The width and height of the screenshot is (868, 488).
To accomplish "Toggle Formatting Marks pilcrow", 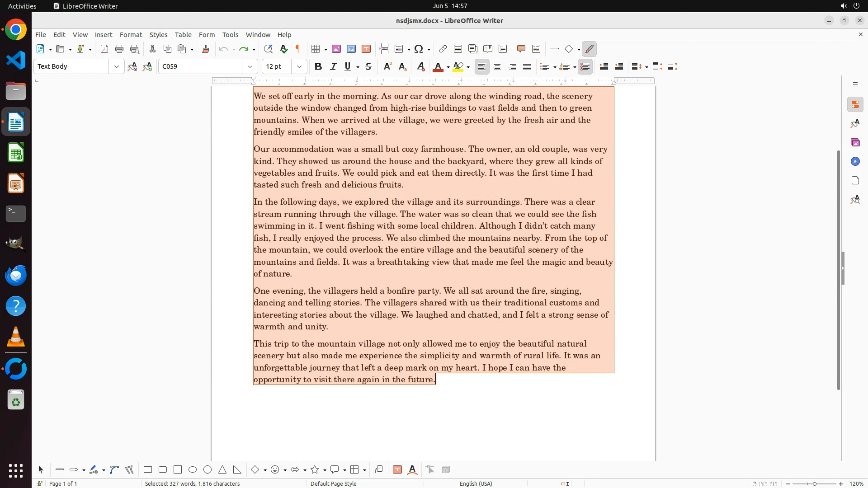I will 298,49.
